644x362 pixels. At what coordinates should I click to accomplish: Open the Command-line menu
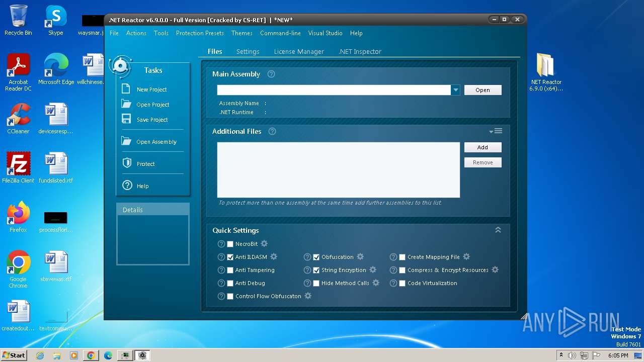point(280,33)
